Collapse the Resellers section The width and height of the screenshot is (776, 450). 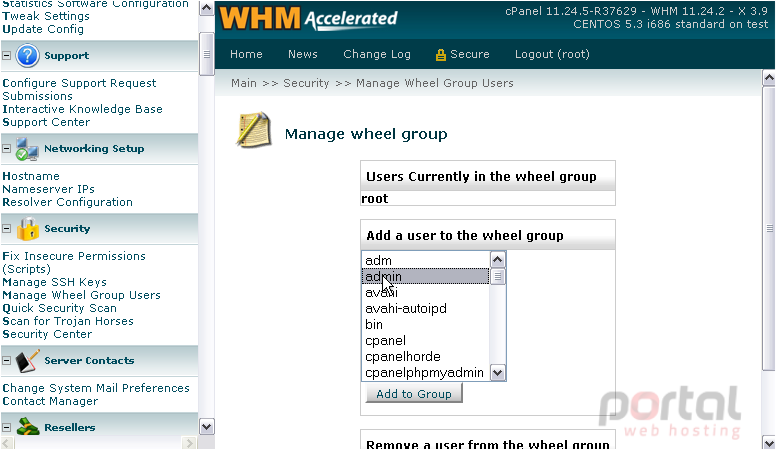6,427
